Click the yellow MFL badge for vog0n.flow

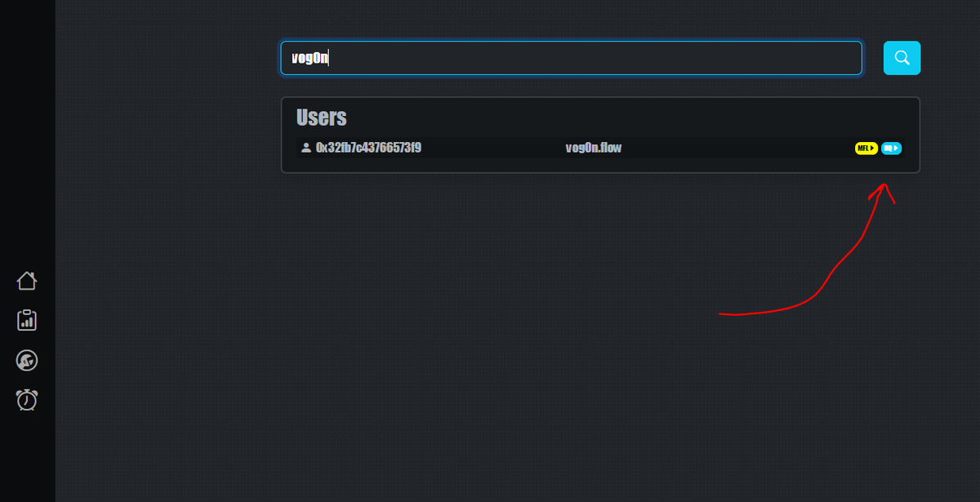(x=866, y=149)
